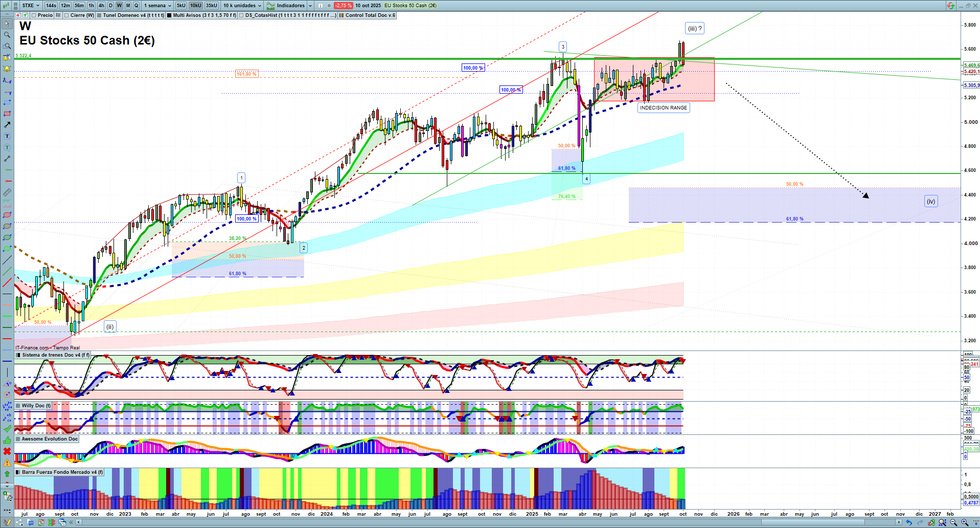
Task: Switch to the monthly M timeframe
Action: 128,6
